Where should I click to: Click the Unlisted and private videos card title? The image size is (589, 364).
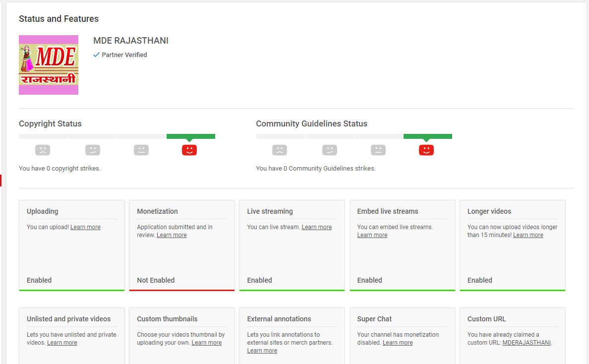click(x=69, y=319)
